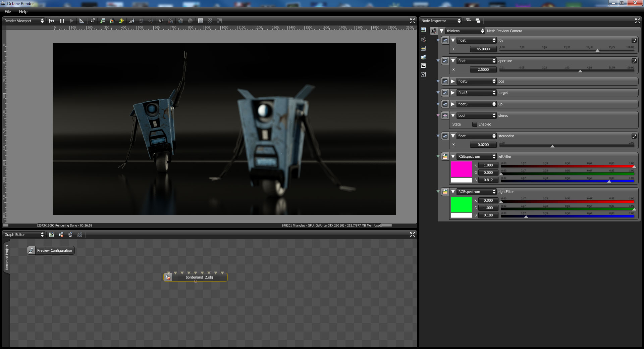Image resolution: width=644 pixels, height=349 pixels.
Task: Click the rightFilter RGBspectrum node icon
Action: click(445, 192)
